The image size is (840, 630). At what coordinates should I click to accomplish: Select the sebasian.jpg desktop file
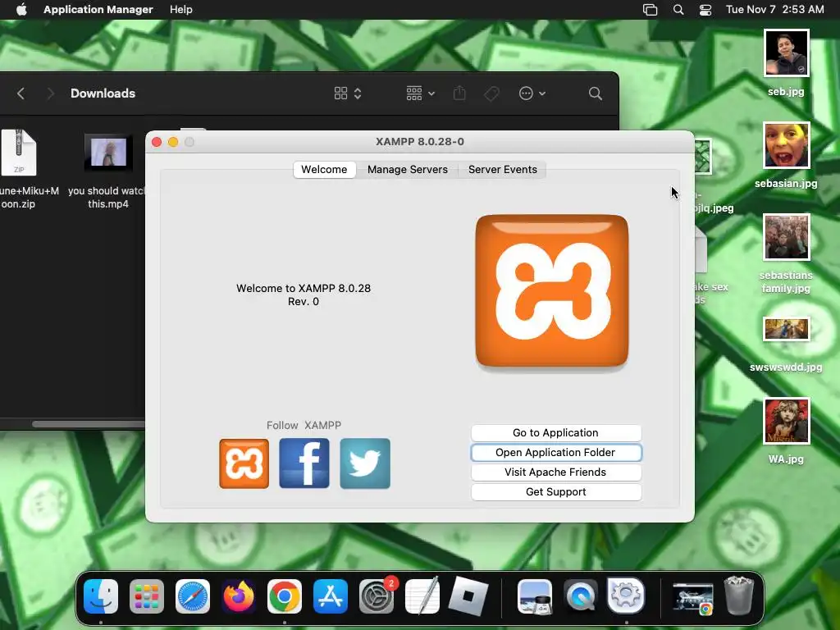(x=786, y=145)
